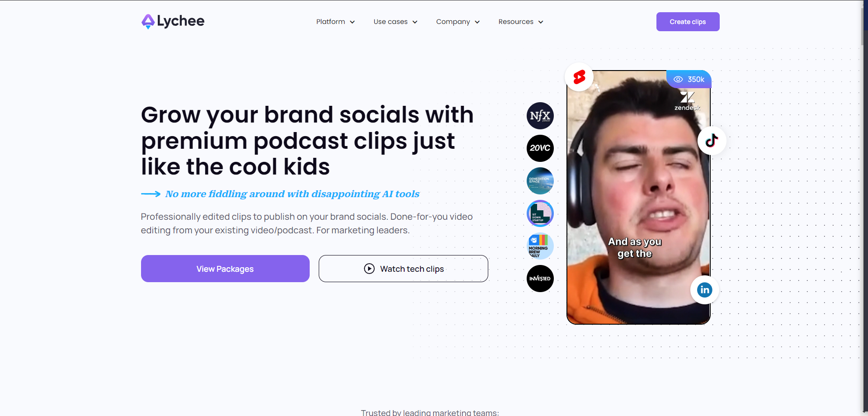Open the Resources menu
The image size is (868, 416).
(520, 22)
